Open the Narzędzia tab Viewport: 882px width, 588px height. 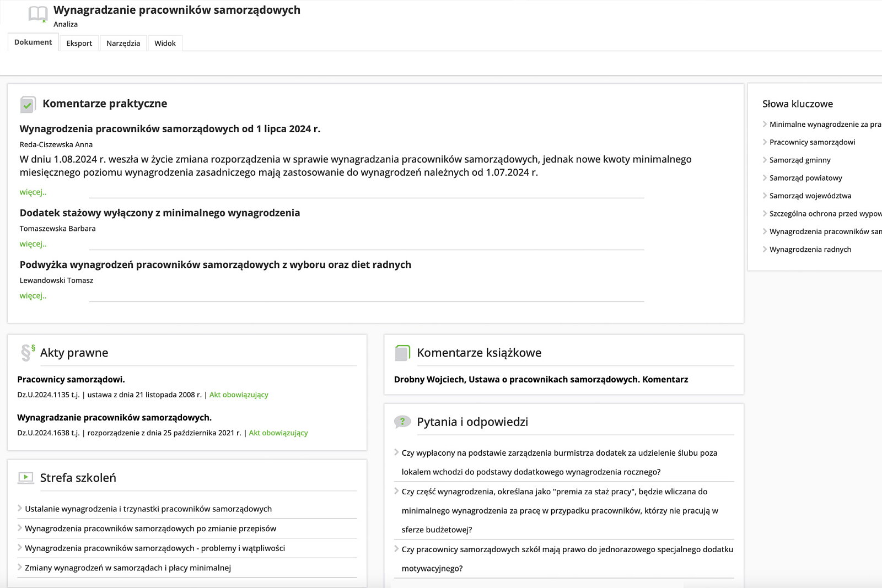click(x=123, y=43)
